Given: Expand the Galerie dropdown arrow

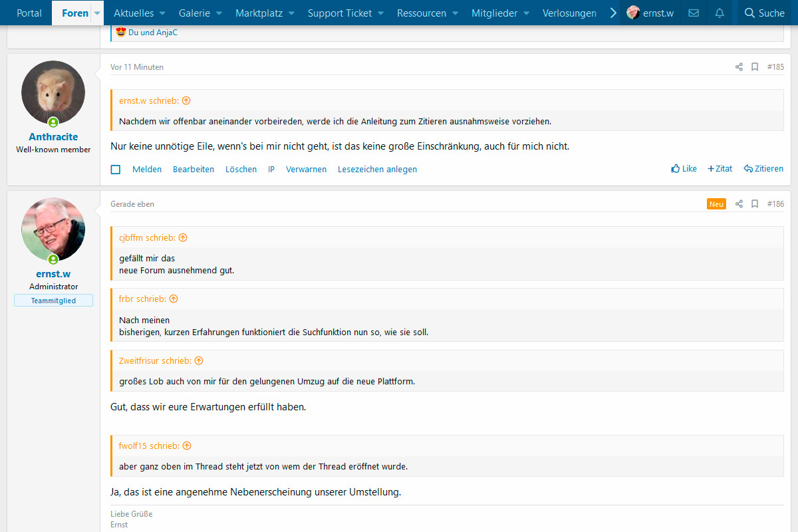Looking at the screenshot, I should click(x=219, y=13).
